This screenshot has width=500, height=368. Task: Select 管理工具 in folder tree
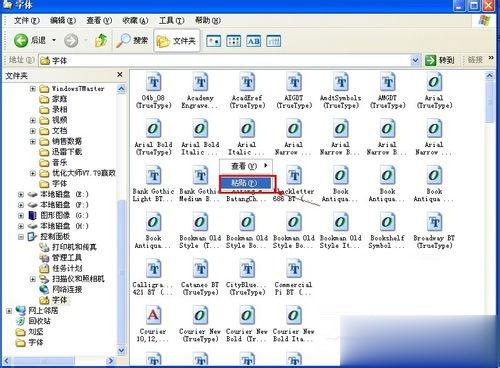(67, 258)
